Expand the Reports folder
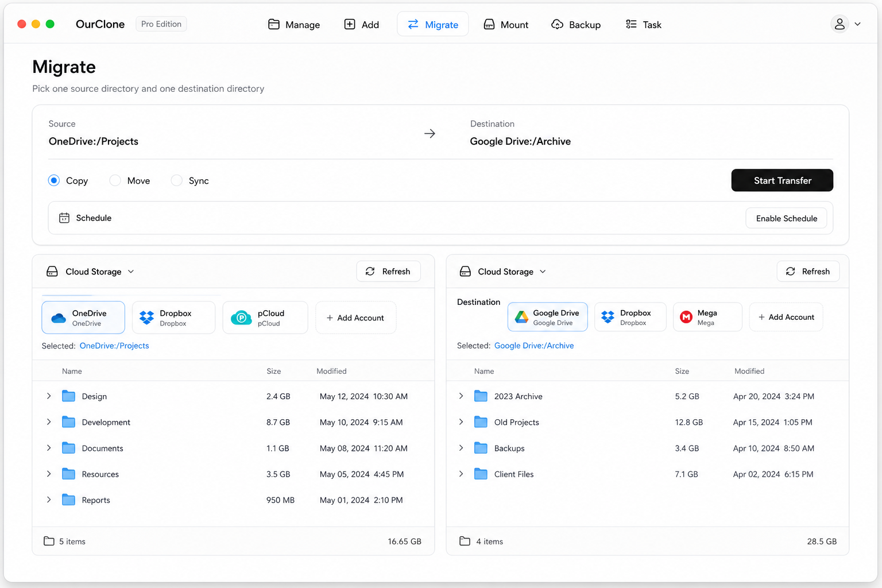This screenshot has width=882, height=588. point(49,500)
